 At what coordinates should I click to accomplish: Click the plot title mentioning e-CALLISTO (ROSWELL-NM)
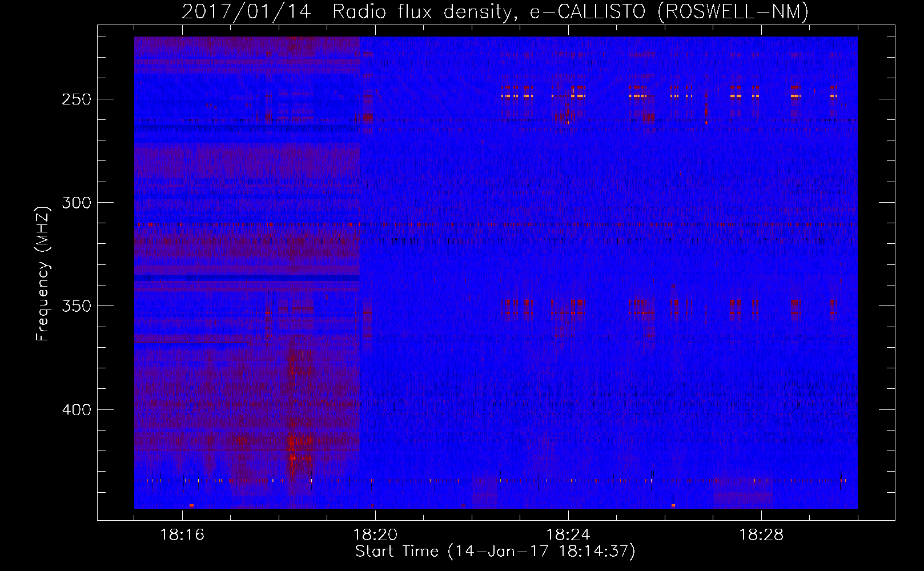click(x=495, y=11)
